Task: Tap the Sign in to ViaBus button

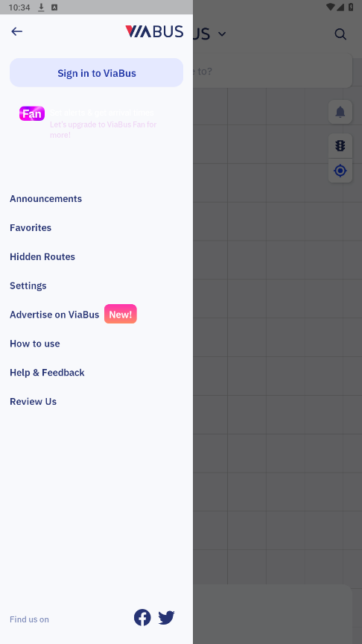Action: coord(96,73)
